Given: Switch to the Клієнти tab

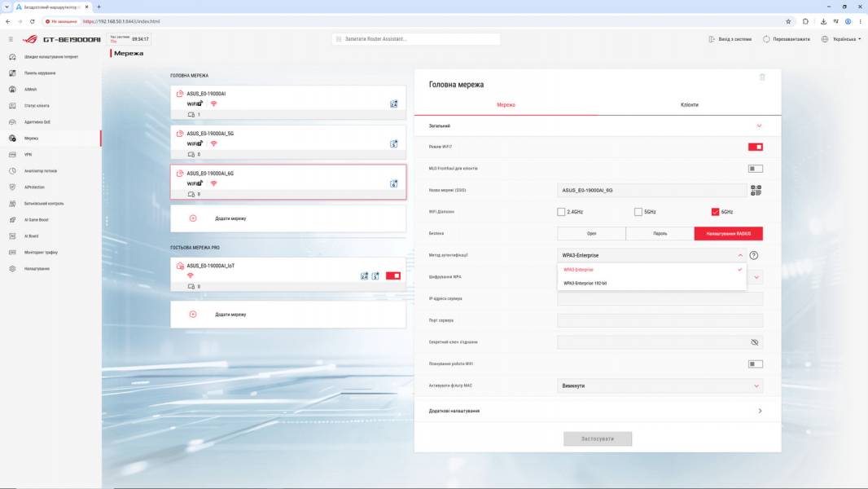Looking at the screenshot, I should coord(689,104).
